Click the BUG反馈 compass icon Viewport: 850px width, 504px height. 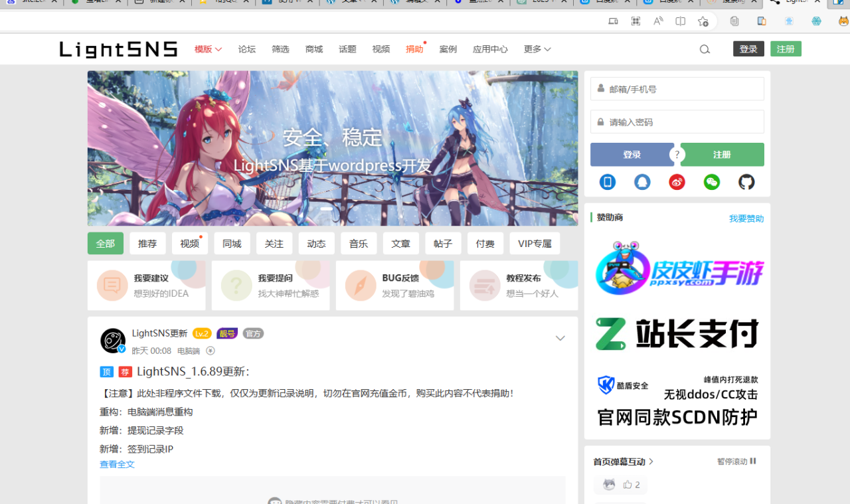[x=361, y=286]
